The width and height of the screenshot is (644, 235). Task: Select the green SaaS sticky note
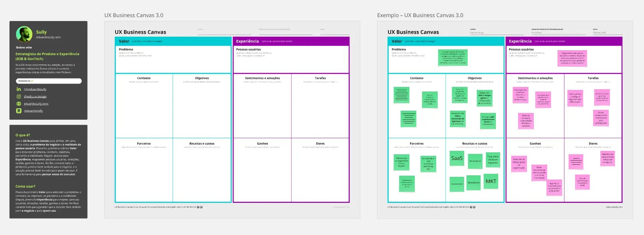(x=457, y=158)
